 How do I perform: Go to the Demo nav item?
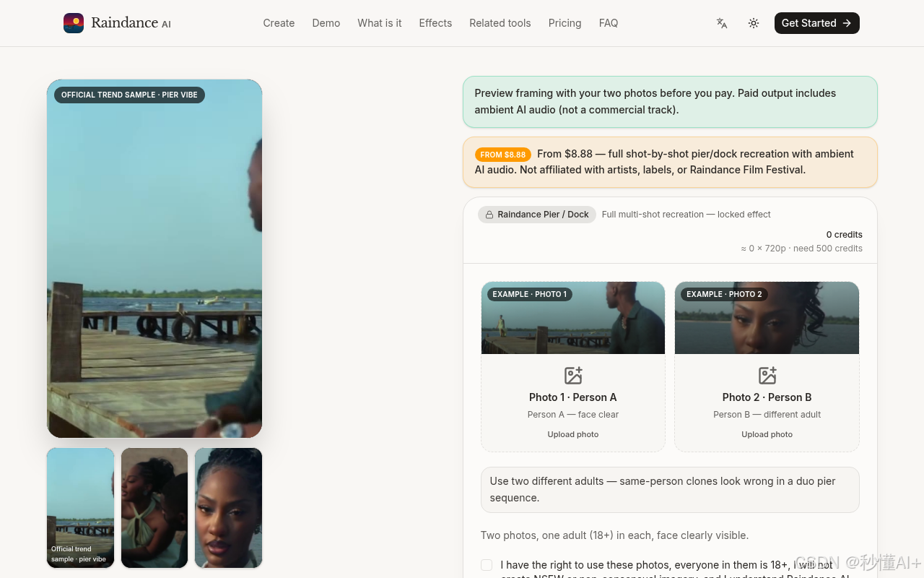coord(326,23)
